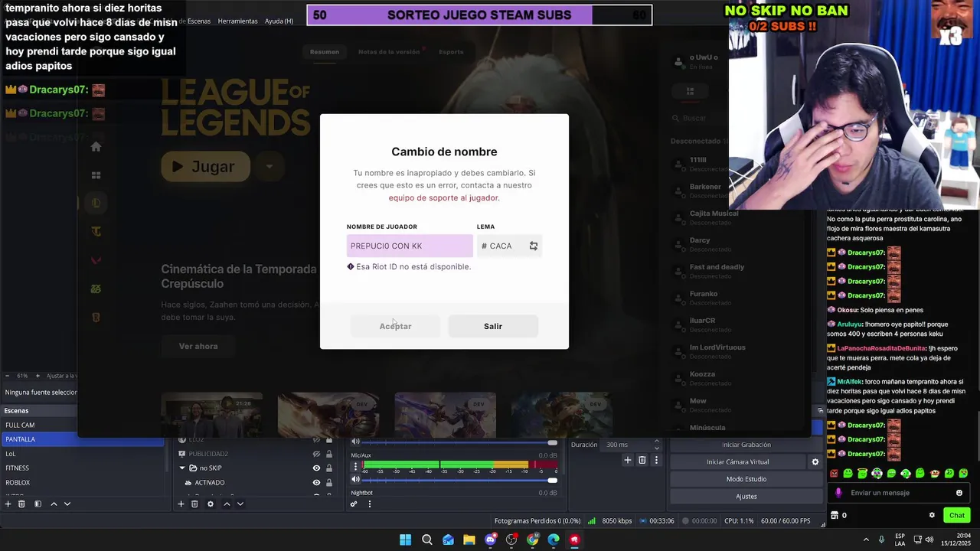Move selected scene down in Escenas toolbar
980x551 pixels.
click(x=67, y=504)
